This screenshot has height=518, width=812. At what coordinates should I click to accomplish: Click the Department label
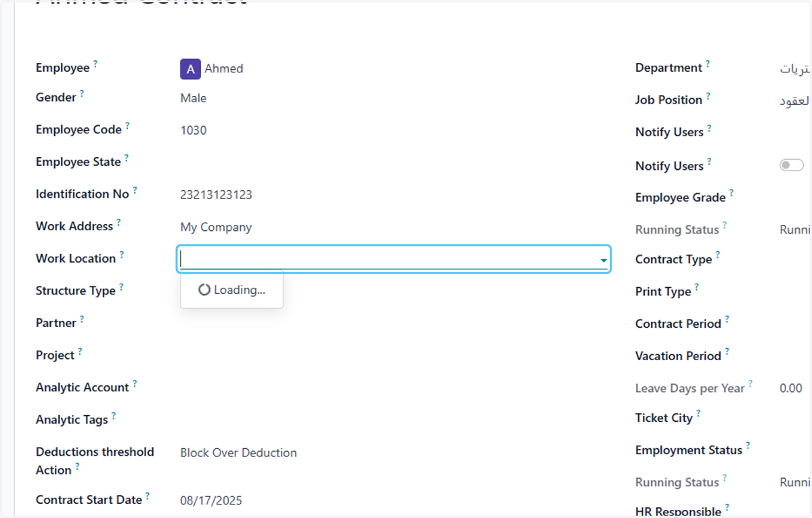669,68
